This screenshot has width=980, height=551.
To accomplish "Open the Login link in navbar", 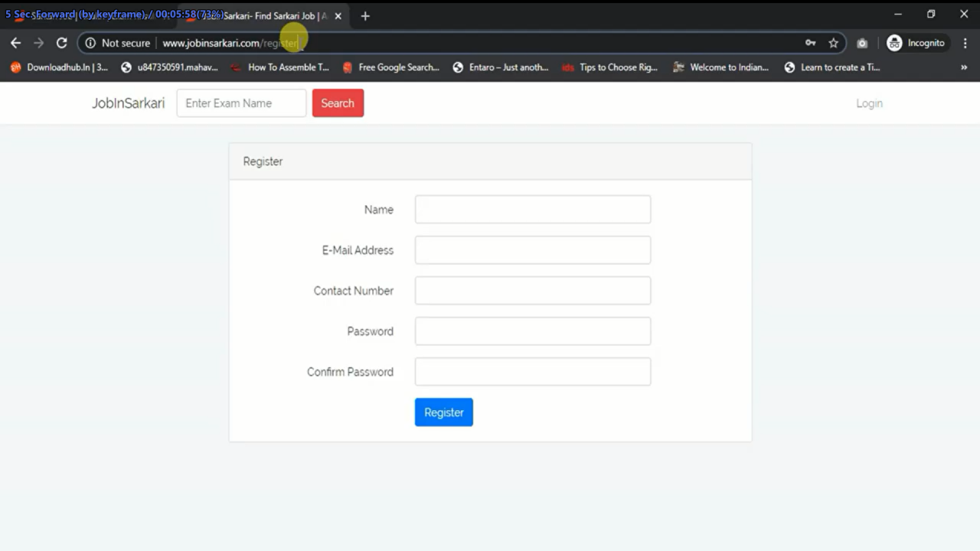I will (x=869, y=103).
